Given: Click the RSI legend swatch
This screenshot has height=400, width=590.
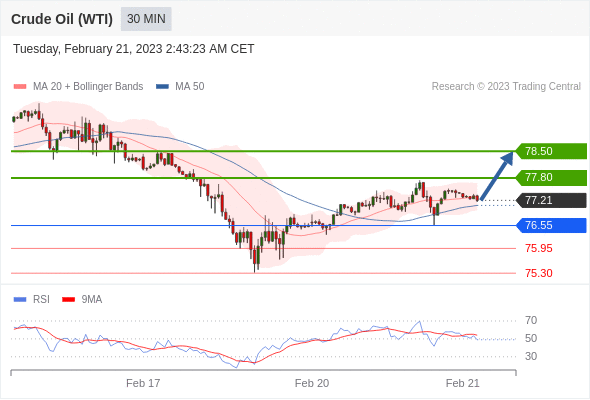Looking at the screenshot, I should (x=20, y=300).
